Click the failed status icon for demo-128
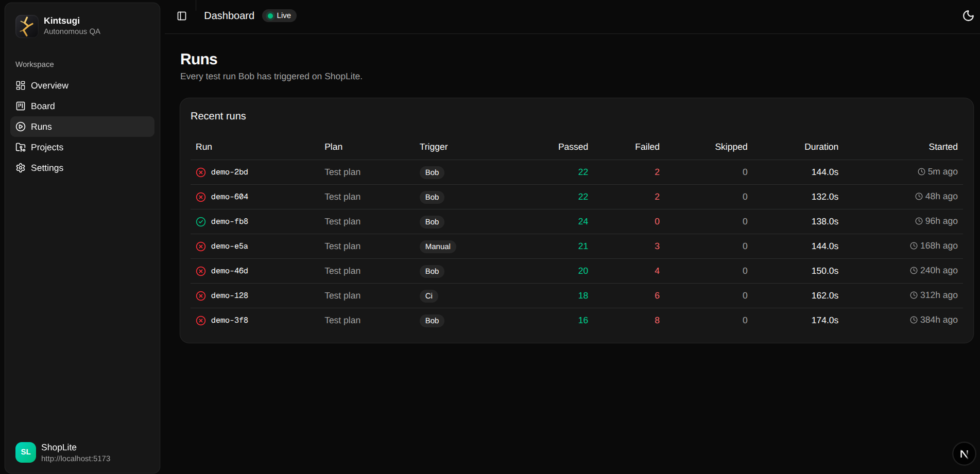 click(201, 296)
